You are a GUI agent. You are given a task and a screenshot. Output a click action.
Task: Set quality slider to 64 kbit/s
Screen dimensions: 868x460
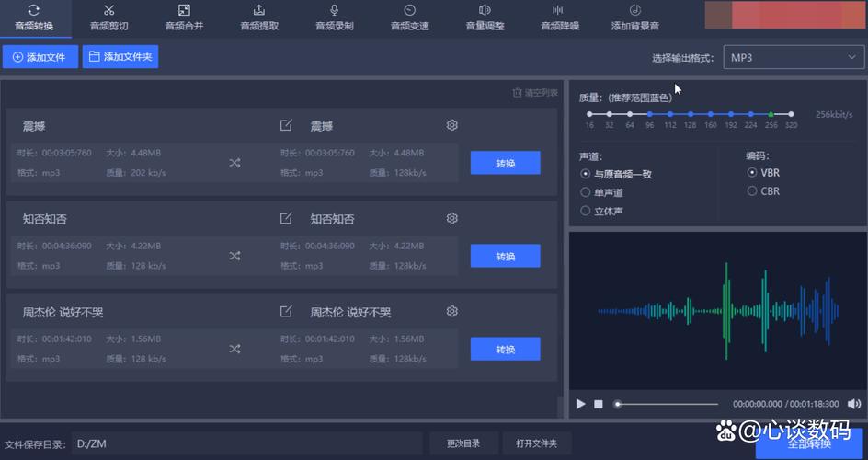[x=630, y=114]
